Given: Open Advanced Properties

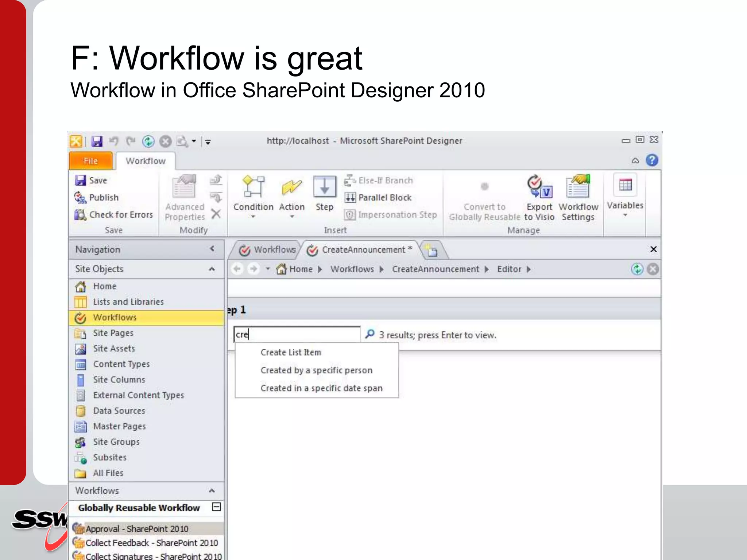Looking at the screenshot, I should tap(185, 198).
